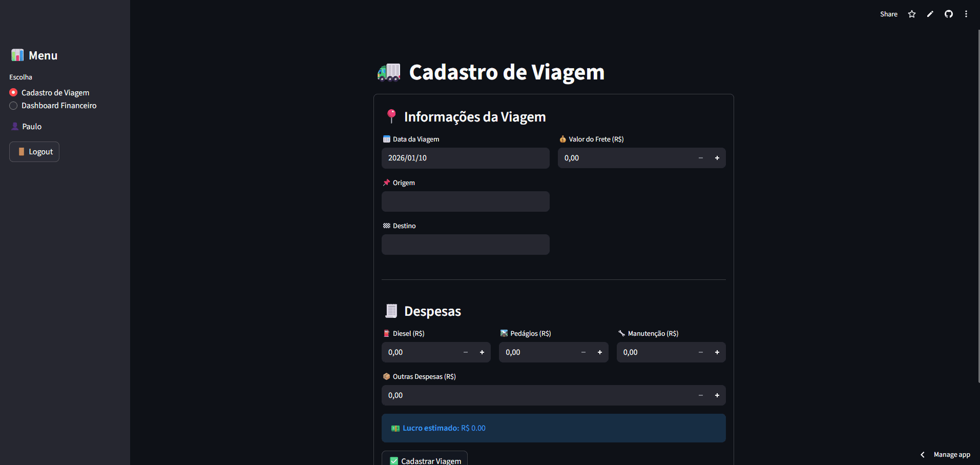The width and height of the screenshot is (980, 465).
Task: Open the three-dot app menu
Action: (966, 14)
